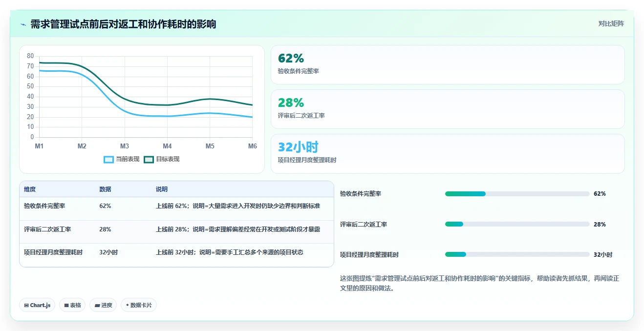Image resolution: width=644 pixels, height=331 pixels.
Task: Click the page title 需求管理试点前后
Action: point(123,24)
